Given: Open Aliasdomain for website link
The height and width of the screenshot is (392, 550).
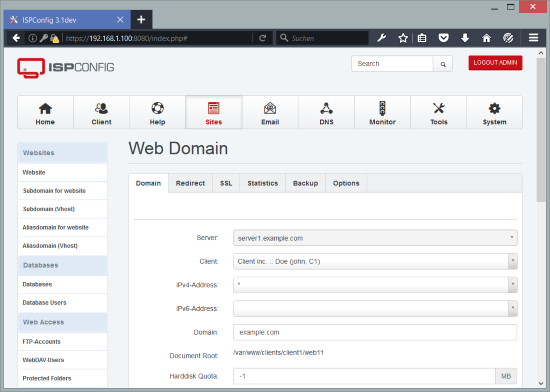Looking at the screenshot, I should pos(62,228).
